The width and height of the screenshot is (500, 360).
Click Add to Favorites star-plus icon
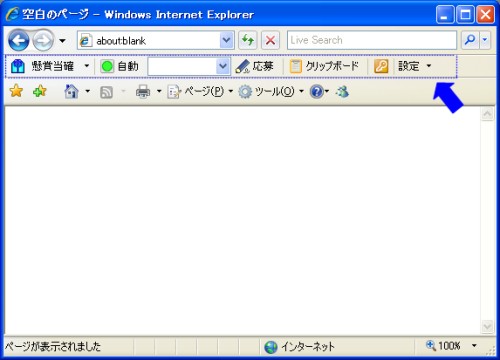40,91
